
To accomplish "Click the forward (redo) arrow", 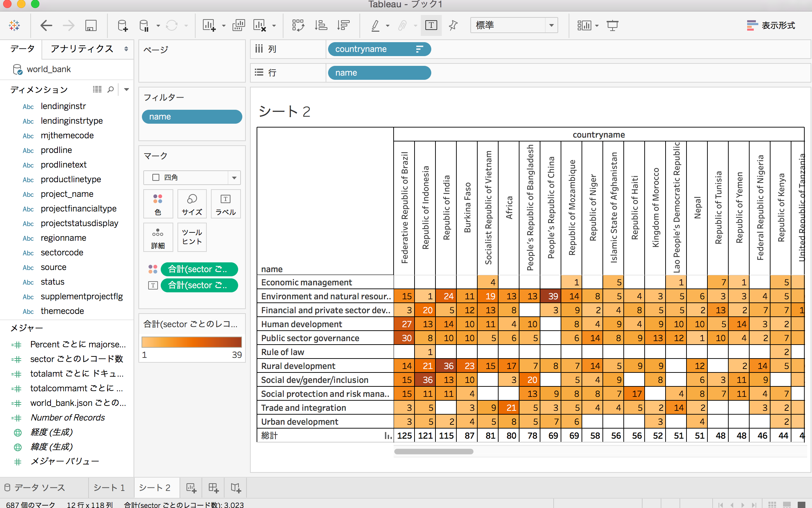I will click(69, 25).
